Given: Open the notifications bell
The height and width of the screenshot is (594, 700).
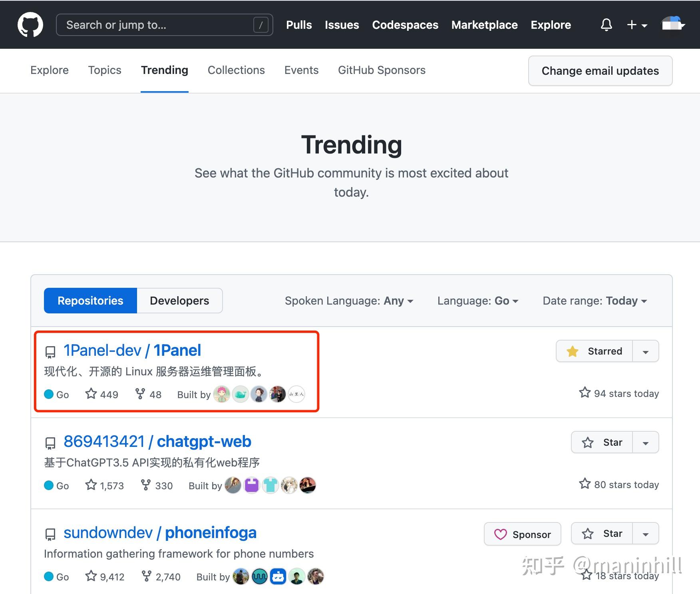Looking at the screenshot, I should click(x=606, y=25).
